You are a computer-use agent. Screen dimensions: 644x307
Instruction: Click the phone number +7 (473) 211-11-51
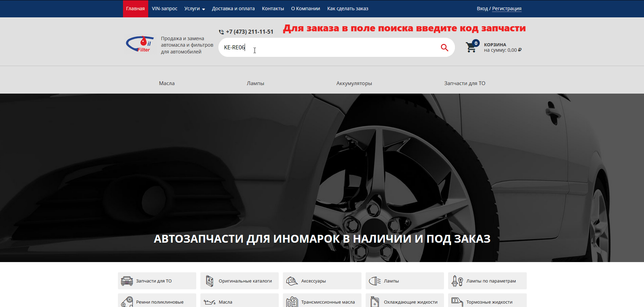(249, 32)
